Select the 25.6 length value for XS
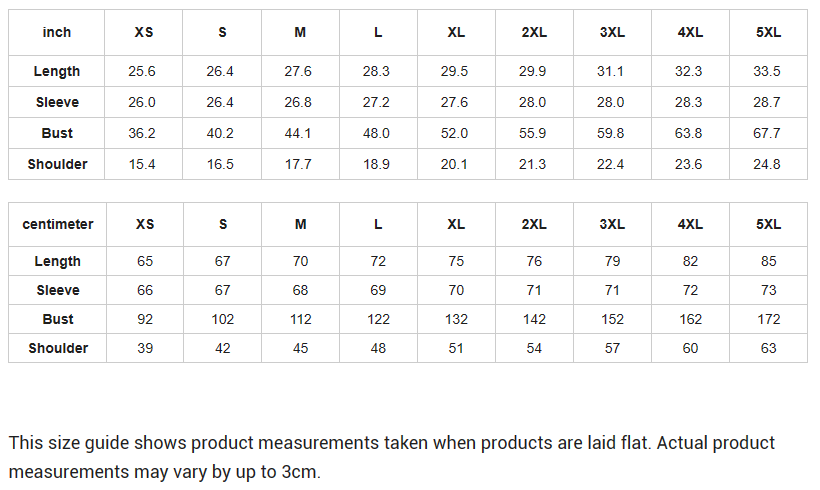Screen dimensions: 820x490 click(145, 71)
